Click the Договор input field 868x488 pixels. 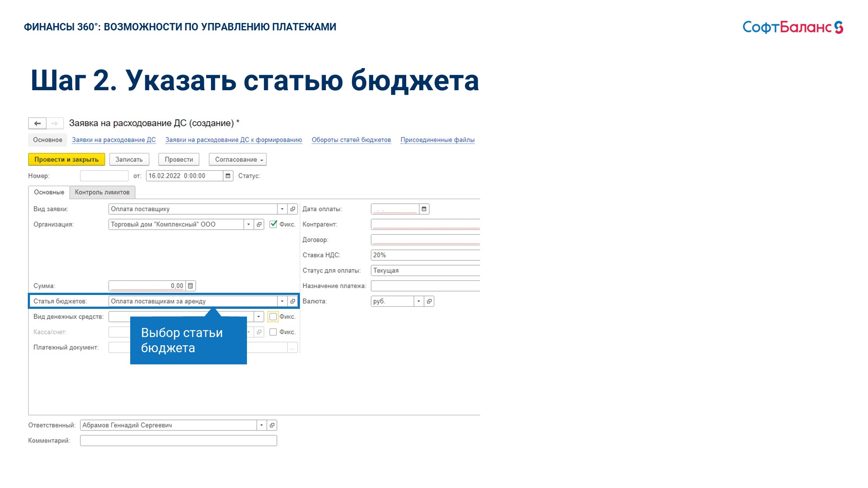(425, 240)
